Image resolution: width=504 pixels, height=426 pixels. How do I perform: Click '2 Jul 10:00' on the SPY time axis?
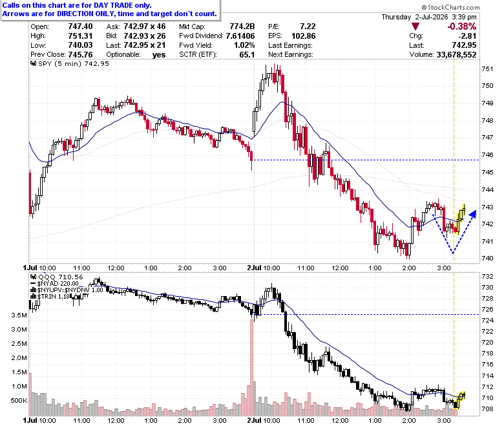(264, 268)
